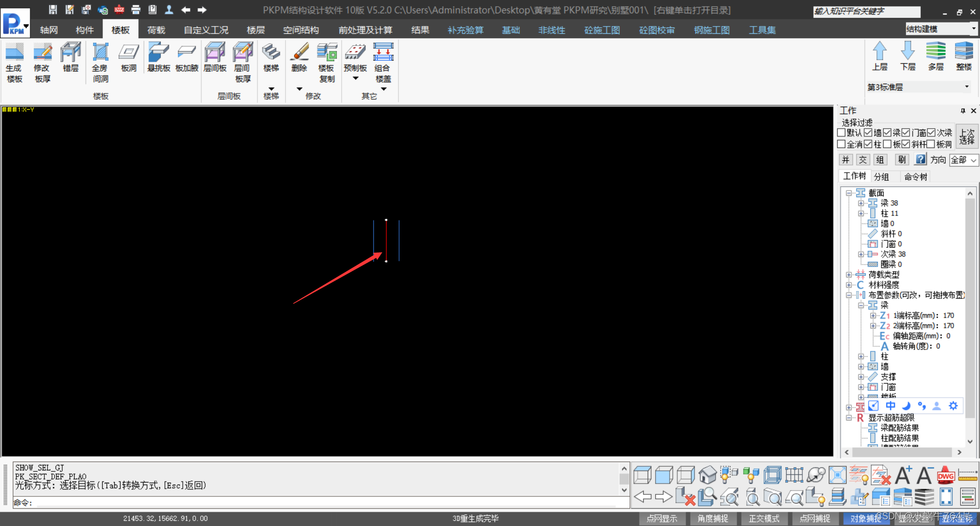Screen dimensions: 980x526
Task: Click the 并 union button
Action: [x=846, y=160]
